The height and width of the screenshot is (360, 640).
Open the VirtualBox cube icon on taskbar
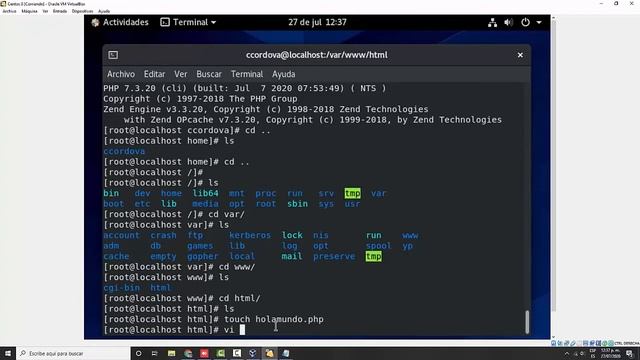pos(253,353)
